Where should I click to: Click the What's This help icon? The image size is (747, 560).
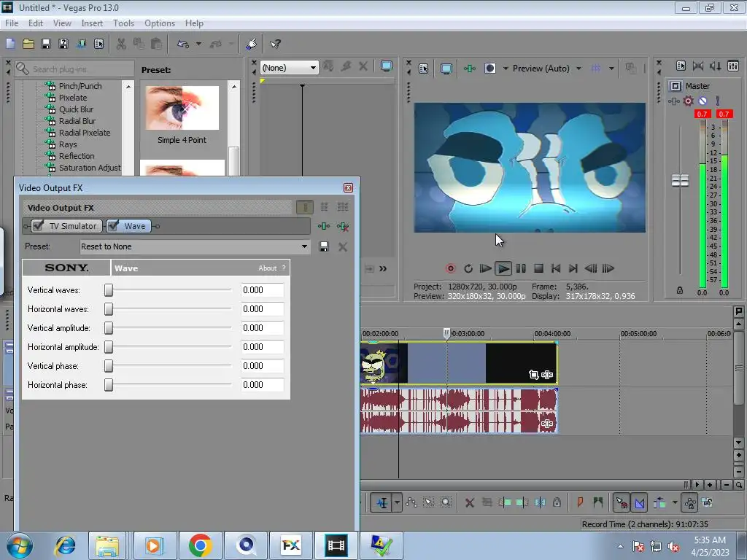pyautogui.click(x=275, y=44)
